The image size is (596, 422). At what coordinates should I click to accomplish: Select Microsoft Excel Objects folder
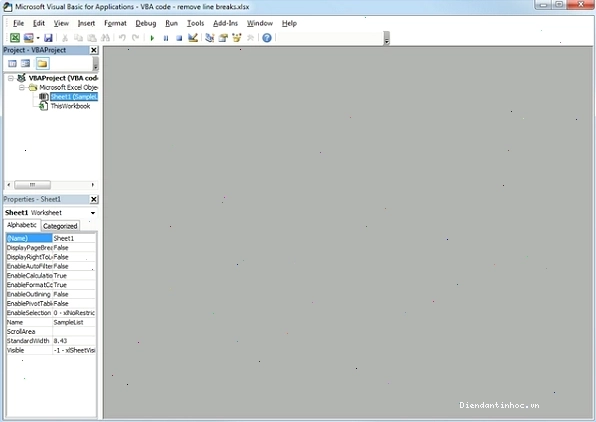click(68, 87)
